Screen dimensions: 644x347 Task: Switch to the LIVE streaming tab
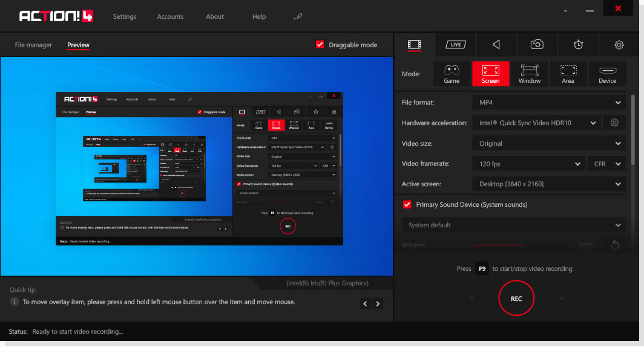pos(455,45)
